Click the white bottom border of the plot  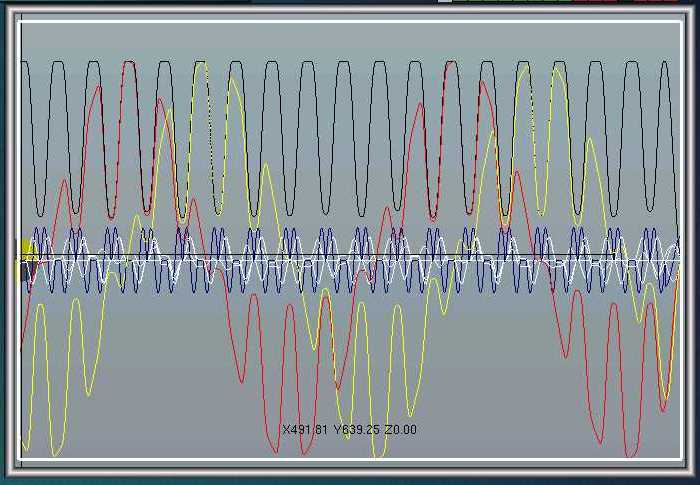click(350, 462)
